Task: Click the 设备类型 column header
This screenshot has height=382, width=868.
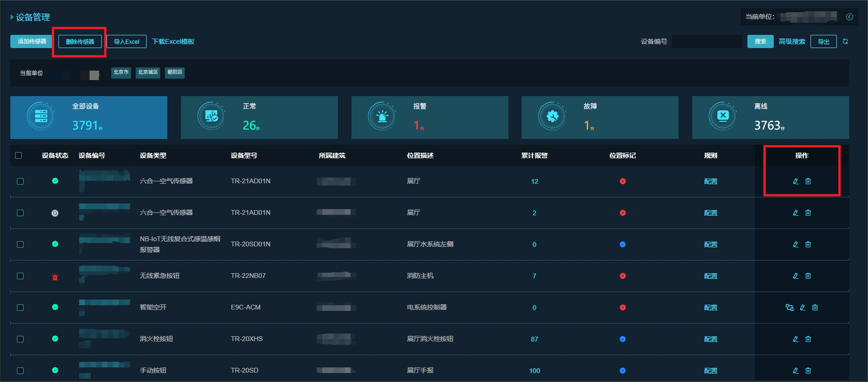Action: (153, 155)
